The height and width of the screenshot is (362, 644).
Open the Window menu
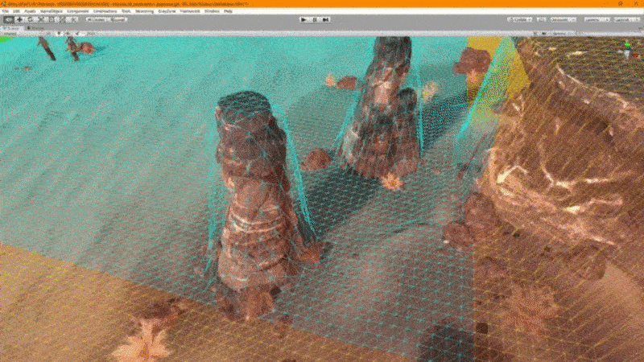(x=212, y=11)
